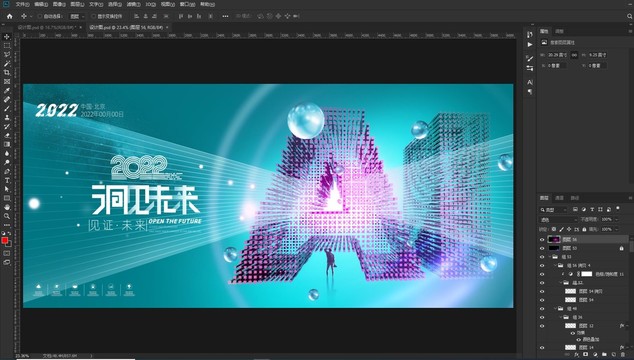634x360 pixels.
Task: Select the History Brush tool
Action: [7, 126]
